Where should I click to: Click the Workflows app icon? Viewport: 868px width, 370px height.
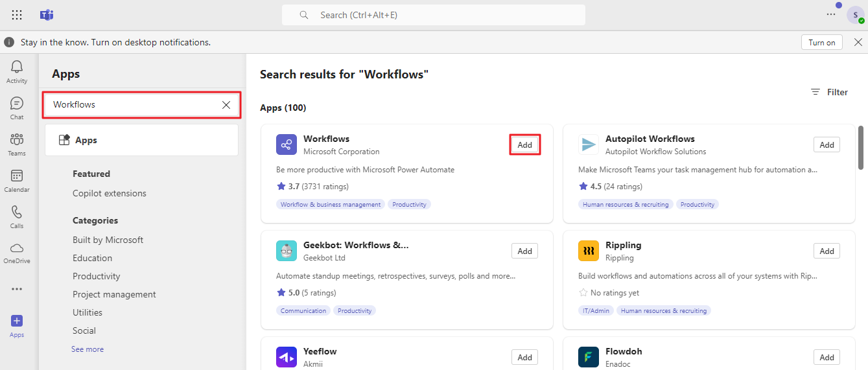[287, 145]
